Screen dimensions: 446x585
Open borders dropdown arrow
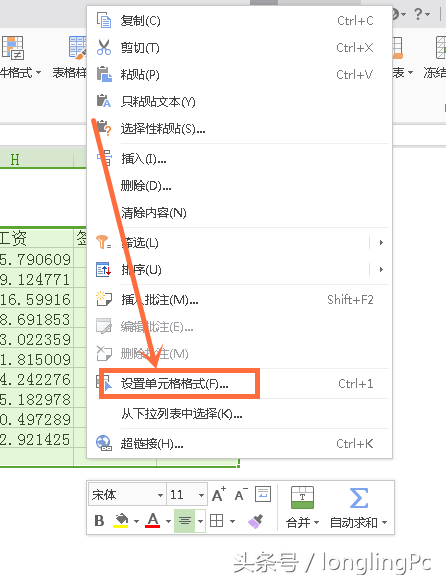click(x=233, y=521)
